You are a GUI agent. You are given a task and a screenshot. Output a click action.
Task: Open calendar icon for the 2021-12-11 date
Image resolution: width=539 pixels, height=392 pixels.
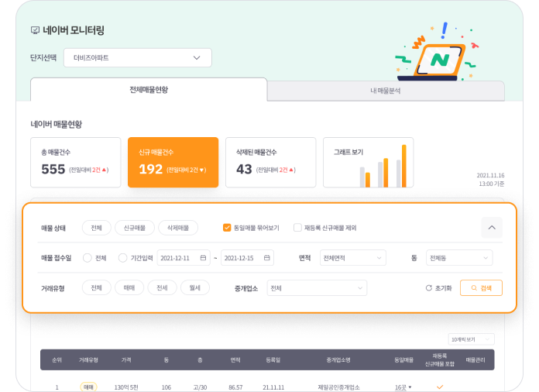[x=203, y=257]
